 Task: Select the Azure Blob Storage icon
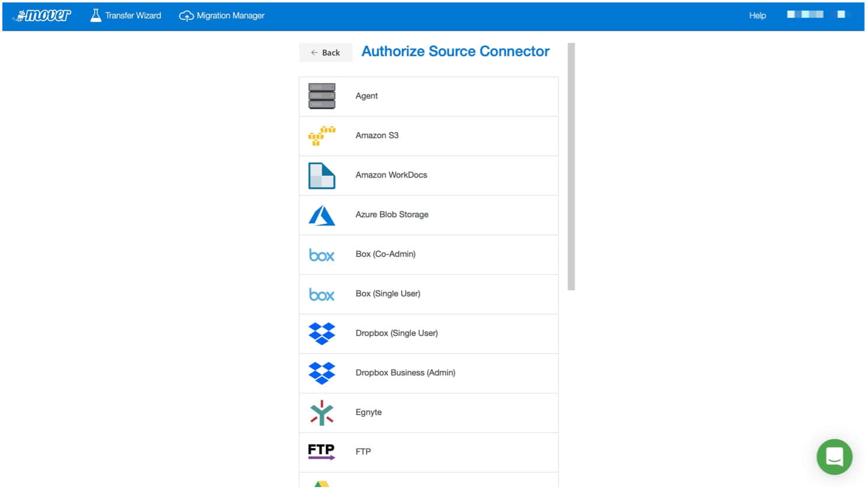pyautogui.click(x=322, y=215)
